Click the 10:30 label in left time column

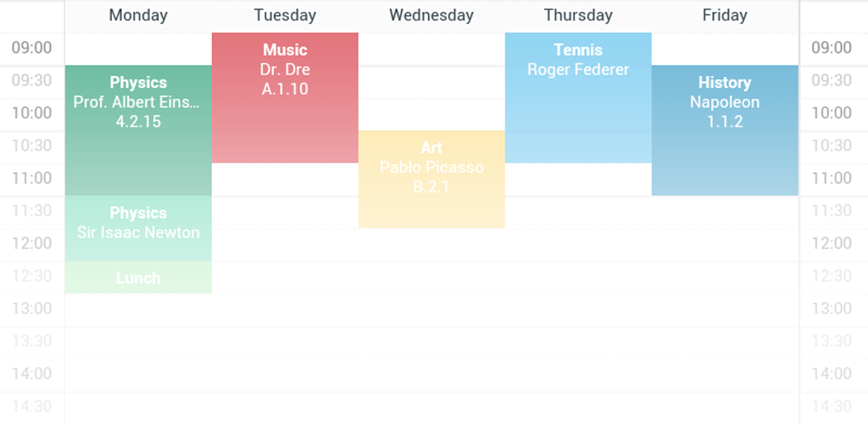click(x=31, y=146)
